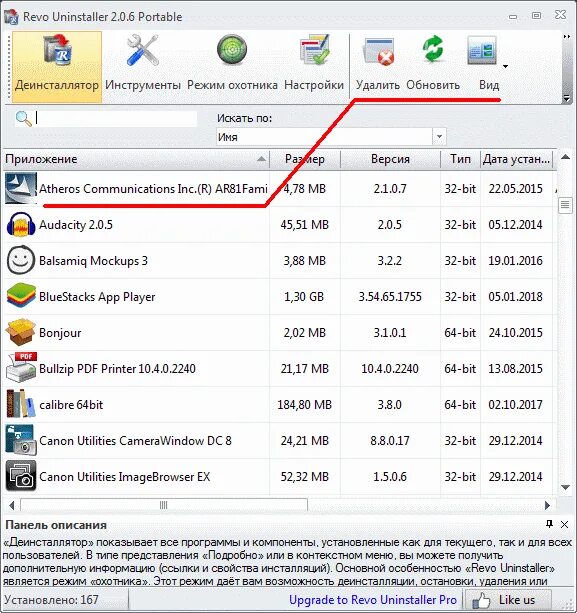Open the Деинсталлятор toolbar section
577x613 pixels.
coord(57,66)
